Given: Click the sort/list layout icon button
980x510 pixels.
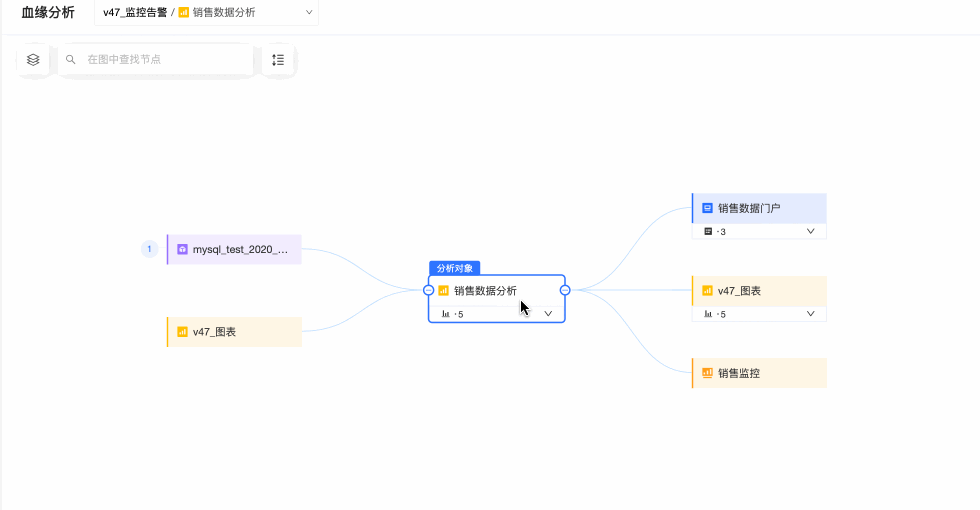Looking at the screenshot, I should click(x=278, y=60).
